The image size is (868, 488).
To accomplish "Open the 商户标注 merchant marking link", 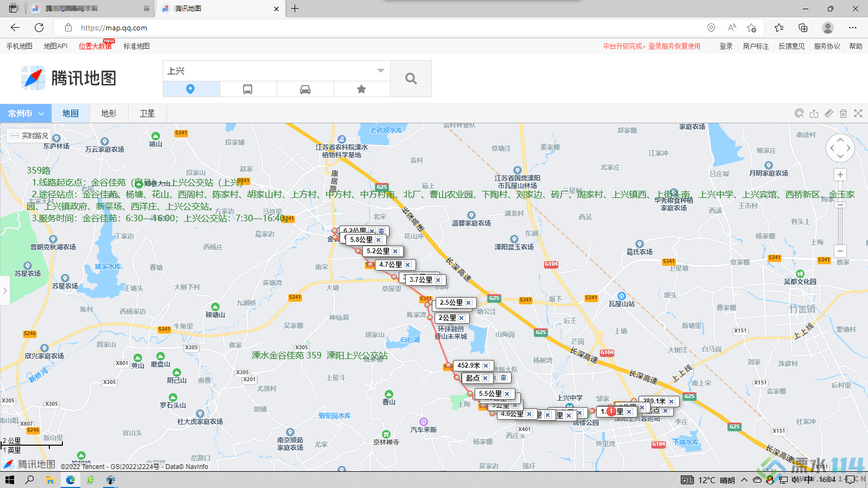I will [756, 46].
